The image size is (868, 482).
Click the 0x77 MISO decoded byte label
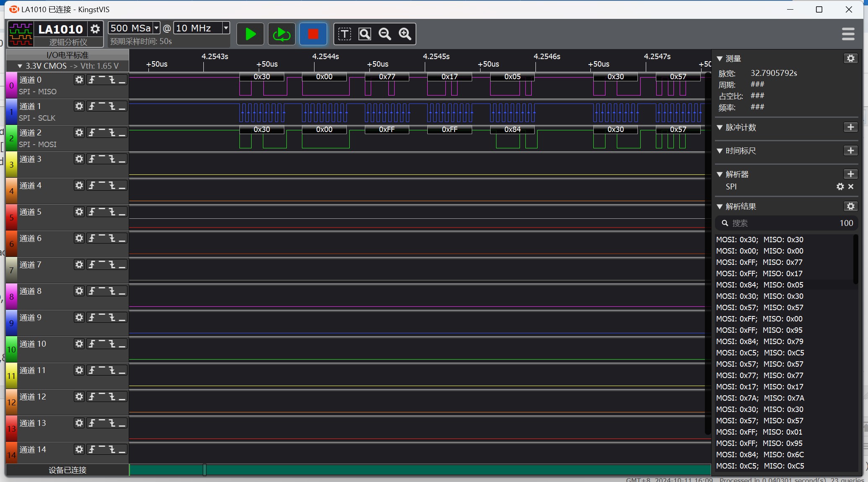click(x=387, y=77)
